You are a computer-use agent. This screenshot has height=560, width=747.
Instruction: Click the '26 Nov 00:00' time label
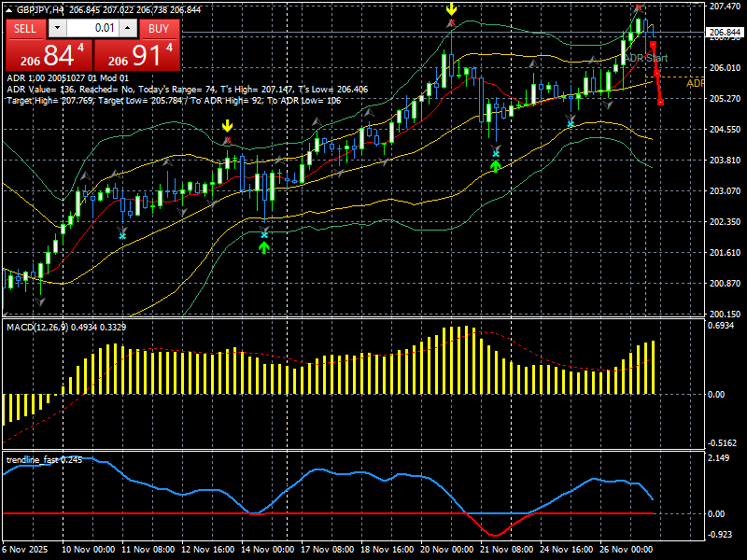[x=626, y=549]
